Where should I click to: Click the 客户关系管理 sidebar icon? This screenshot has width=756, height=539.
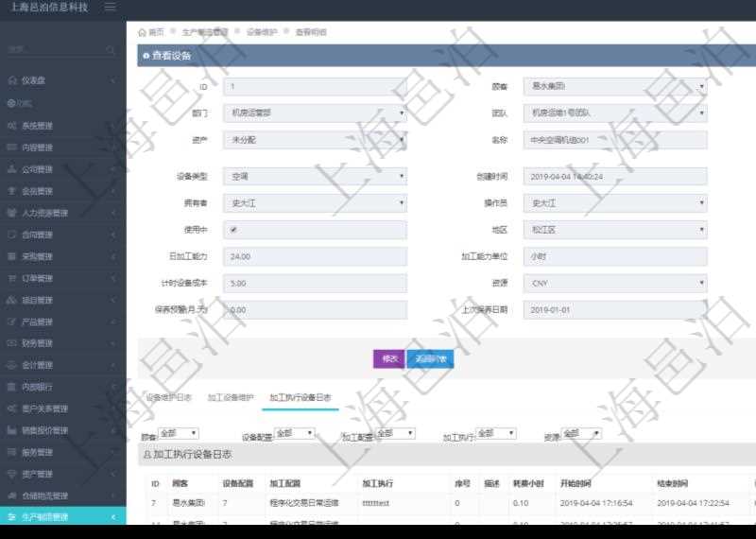click(x=12, y=409)
